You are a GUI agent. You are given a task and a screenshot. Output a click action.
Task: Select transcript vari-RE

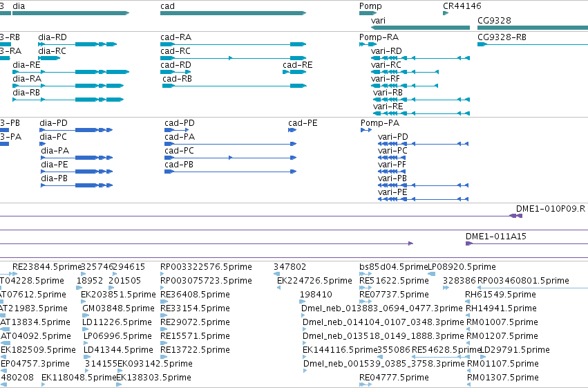421,113
